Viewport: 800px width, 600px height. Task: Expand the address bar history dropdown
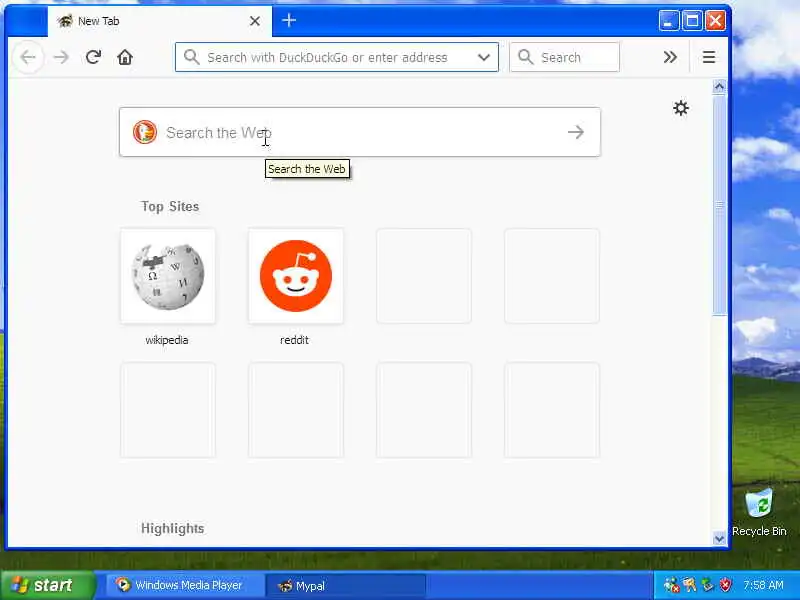484,57
